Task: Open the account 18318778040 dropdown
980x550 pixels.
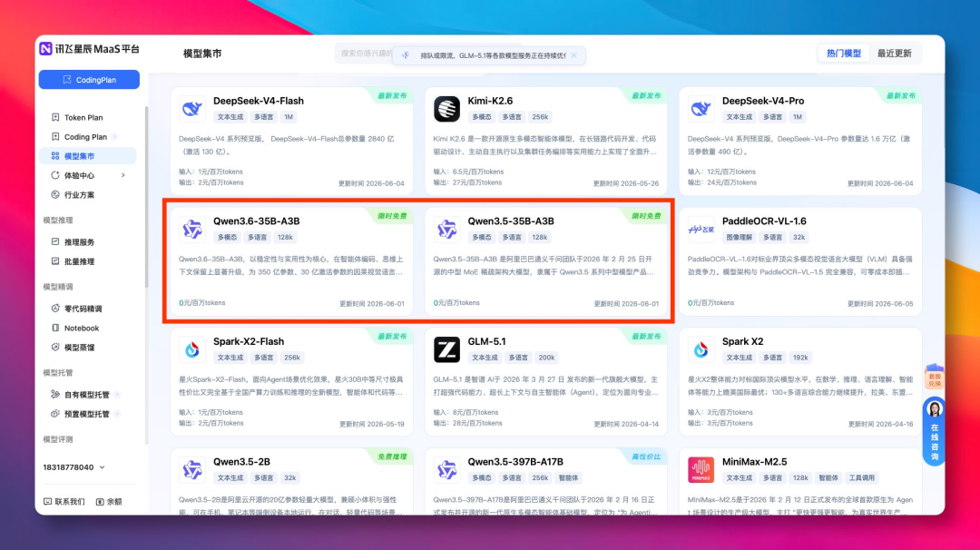Action: click(x=73, y=467)
